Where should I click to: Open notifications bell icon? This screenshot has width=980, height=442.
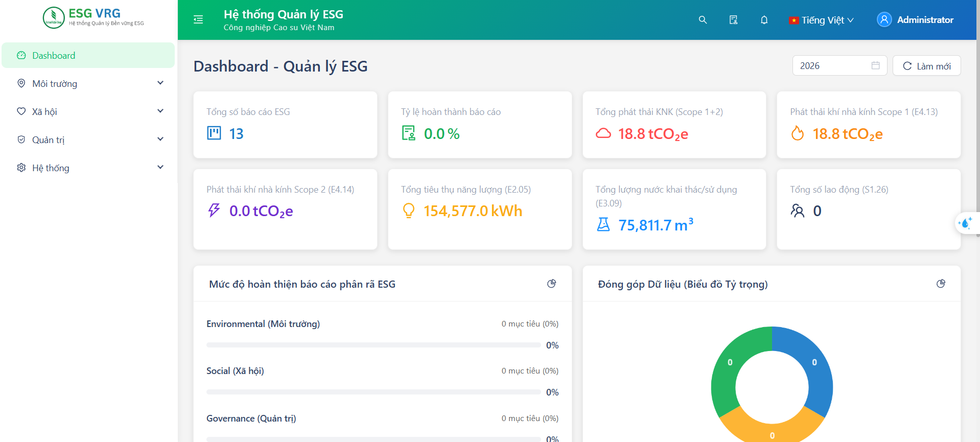click(x=764, y=20)
